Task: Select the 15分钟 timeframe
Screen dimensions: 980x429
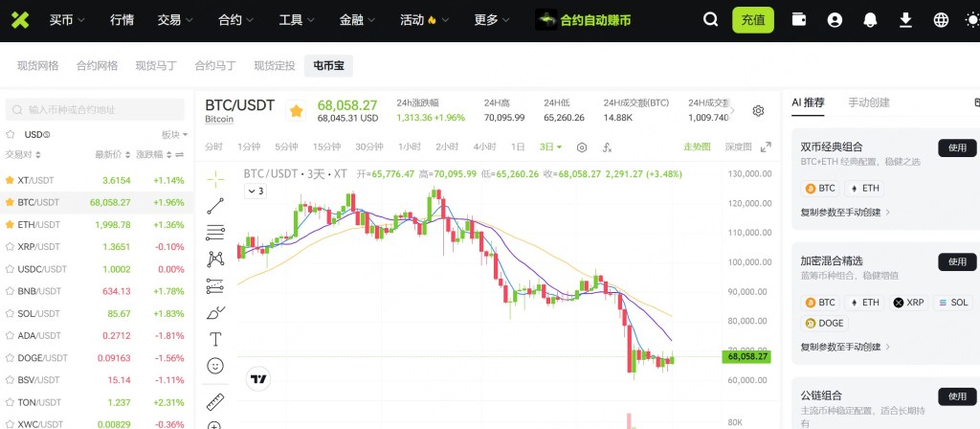Action: pos(327,147)
